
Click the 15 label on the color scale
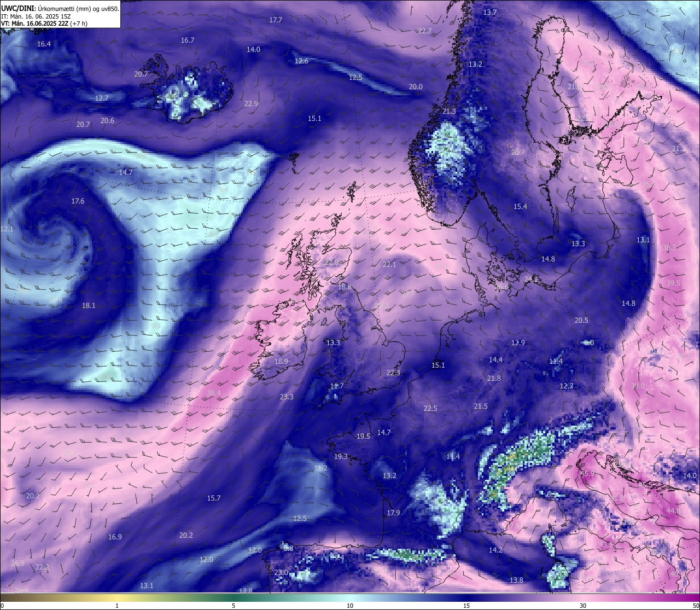click(x=466, y=606)
